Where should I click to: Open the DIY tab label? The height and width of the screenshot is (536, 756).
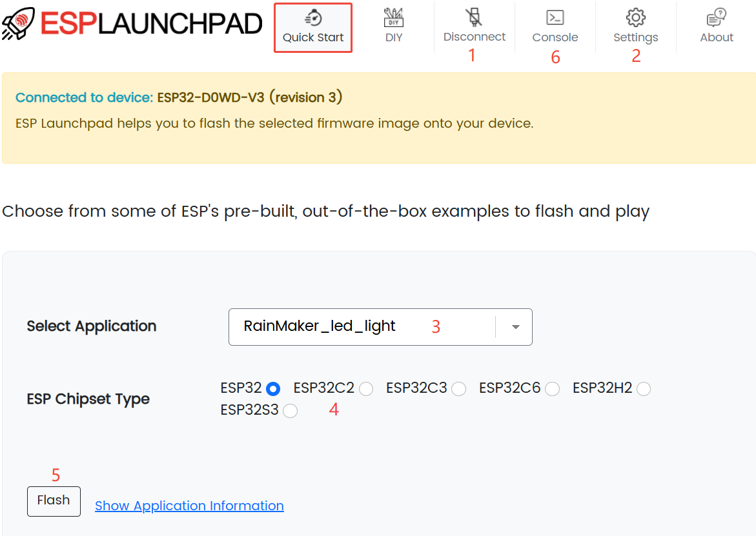coord(394,37)
